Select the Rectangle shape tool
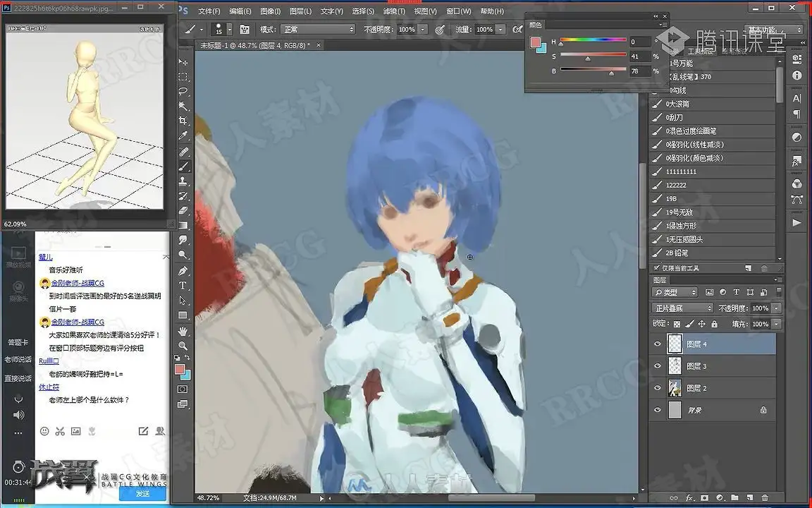This screenshot has height=508, width=812. point(183,315)
